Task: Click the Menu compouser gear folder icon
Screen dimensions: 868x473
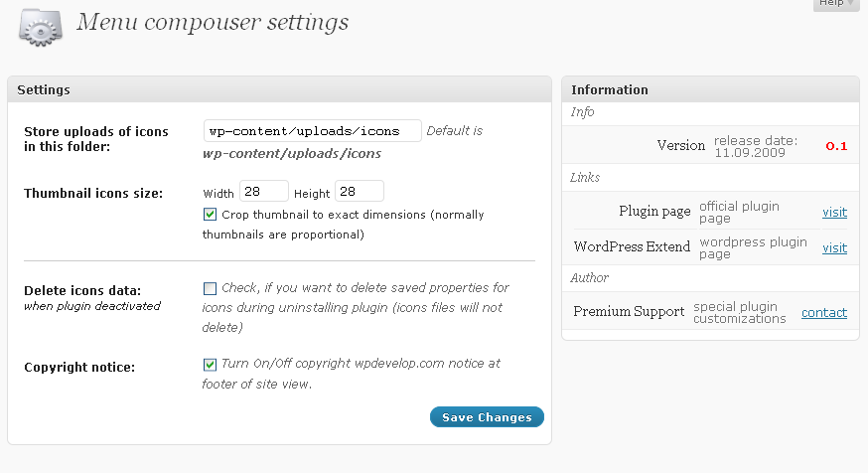Action: [41, 24]
